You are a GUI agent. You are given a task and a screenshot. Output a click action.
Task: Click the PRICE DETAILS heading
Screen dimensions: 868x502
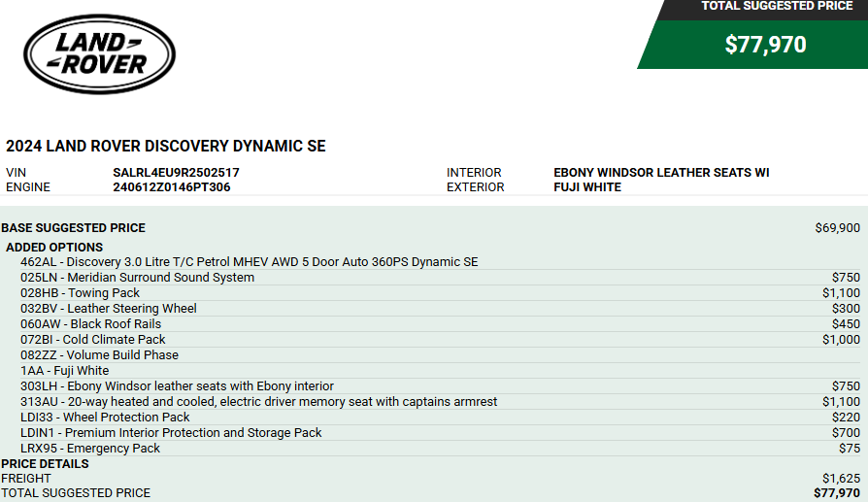45,464
